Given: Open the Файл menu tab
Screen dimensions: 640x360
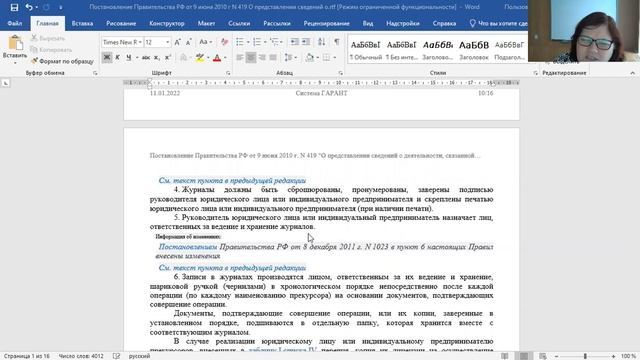Looking at the screenshot, I should [15, 23].
